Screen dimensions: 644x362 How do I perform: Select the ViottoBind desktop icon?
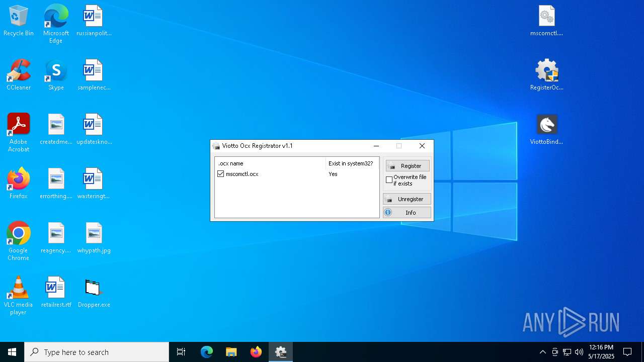546,130
